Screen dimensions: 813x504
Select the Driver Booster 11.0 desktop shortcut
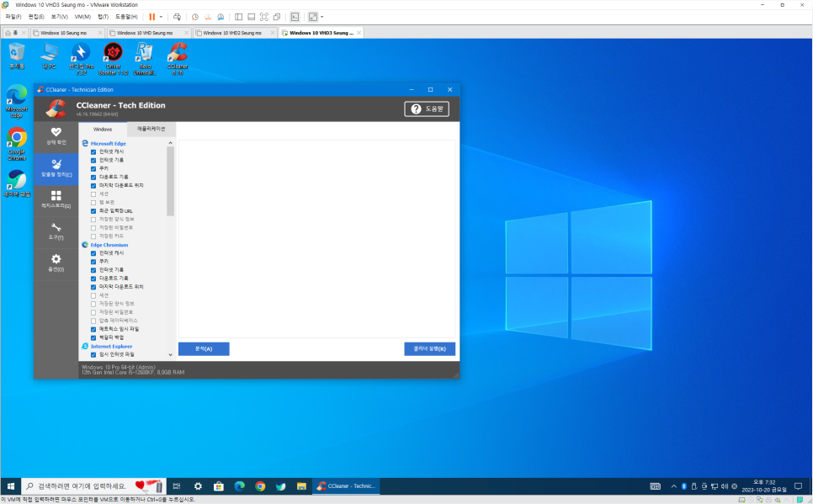113,59
